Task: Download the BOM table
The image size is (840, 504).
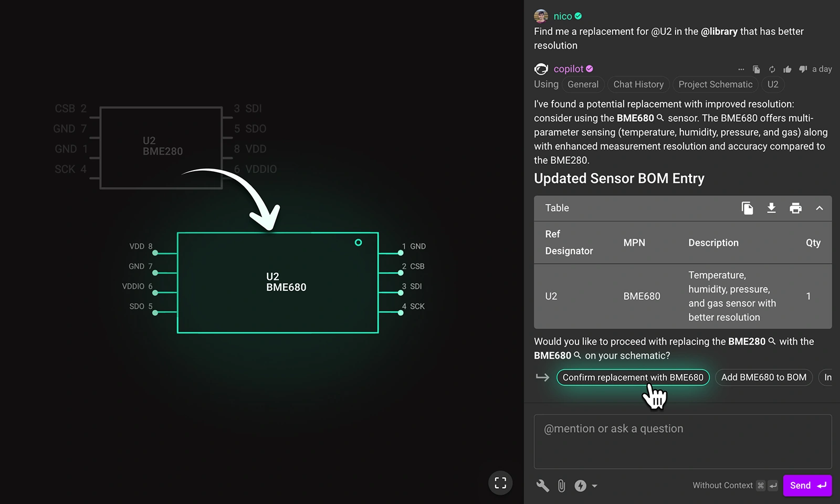Action: click(771, 208)
